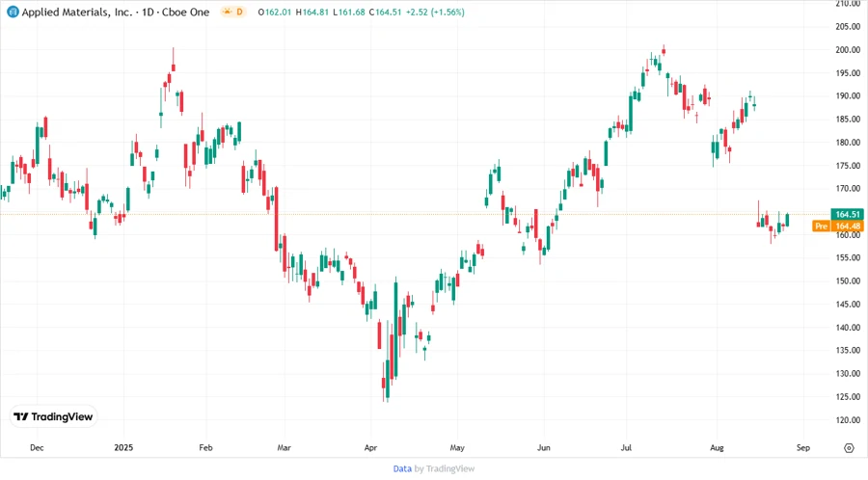The image size is (868, 480).
Task: Click the 170.00 price axis label
Action: point(848,189)
